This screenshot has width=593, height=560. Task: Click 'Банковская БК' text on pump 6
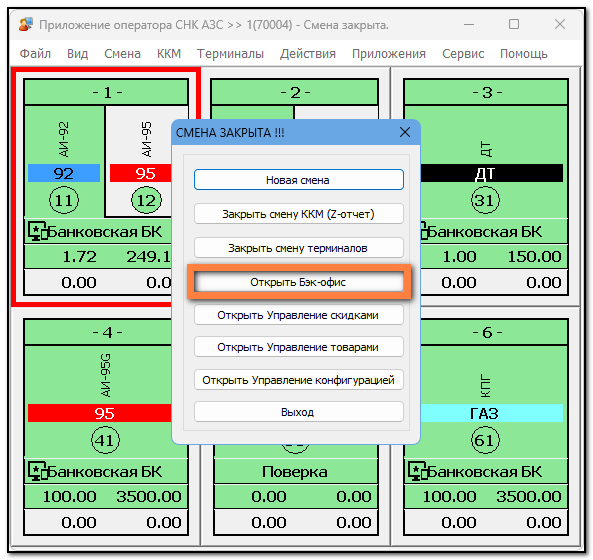pyautogui.click(x=484, y=472)
